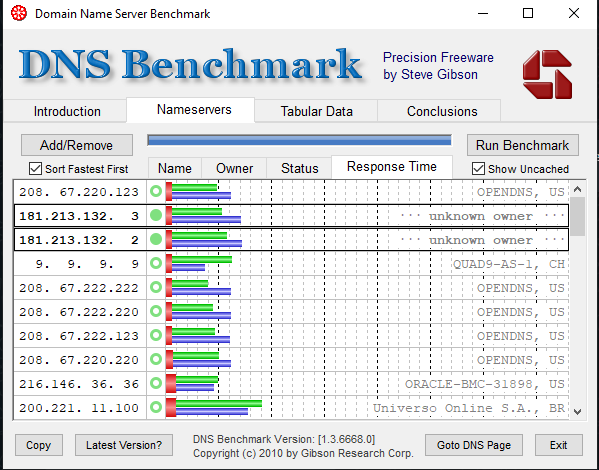This screenshot has height=470, width=599.
Task: Minimize the Domain Name Server Benchmark window
Action: click(x=483, y=13)
